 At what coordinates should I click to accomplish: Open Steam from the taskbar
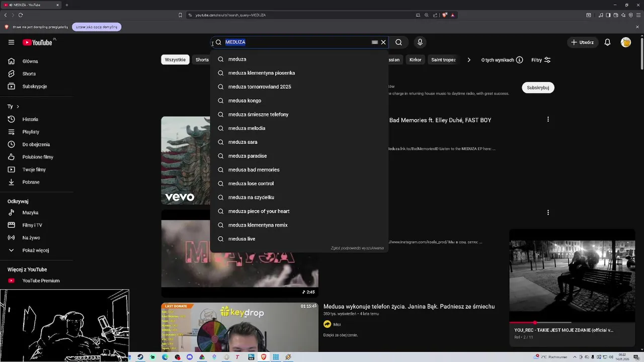pyautogui.click(x=140, y=357)
